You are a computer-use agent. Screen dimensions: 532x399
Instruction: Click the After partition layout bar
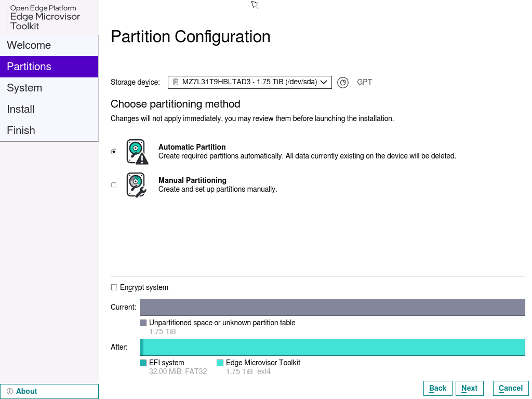pos(332,347)
